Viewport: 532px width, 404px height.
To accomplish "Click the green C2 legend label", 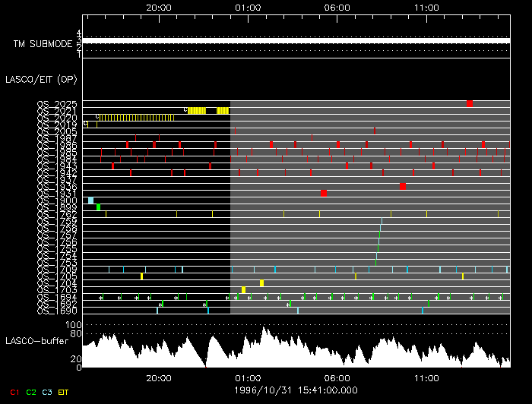I will click(31, 392).
